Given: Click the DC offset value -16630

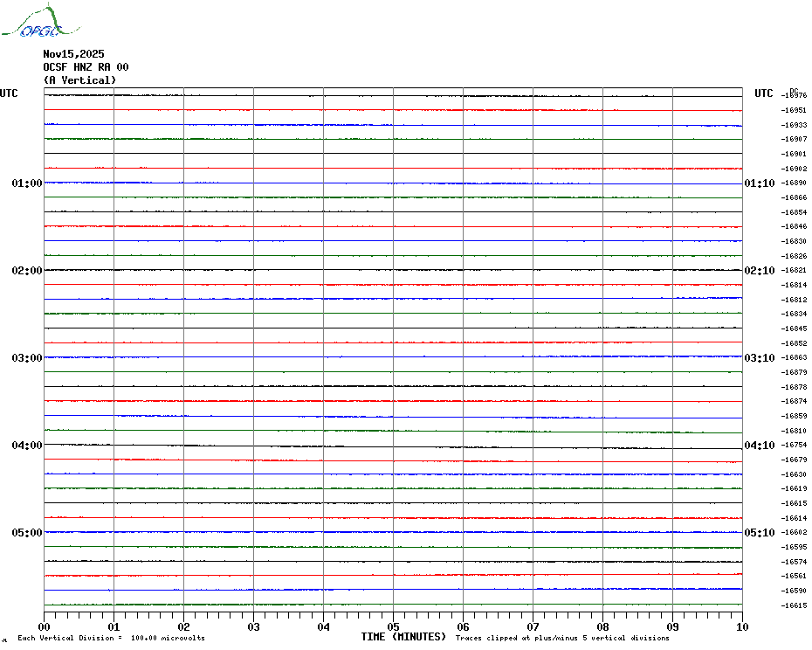Looking at the screenshot, I should tap(794, 474).
